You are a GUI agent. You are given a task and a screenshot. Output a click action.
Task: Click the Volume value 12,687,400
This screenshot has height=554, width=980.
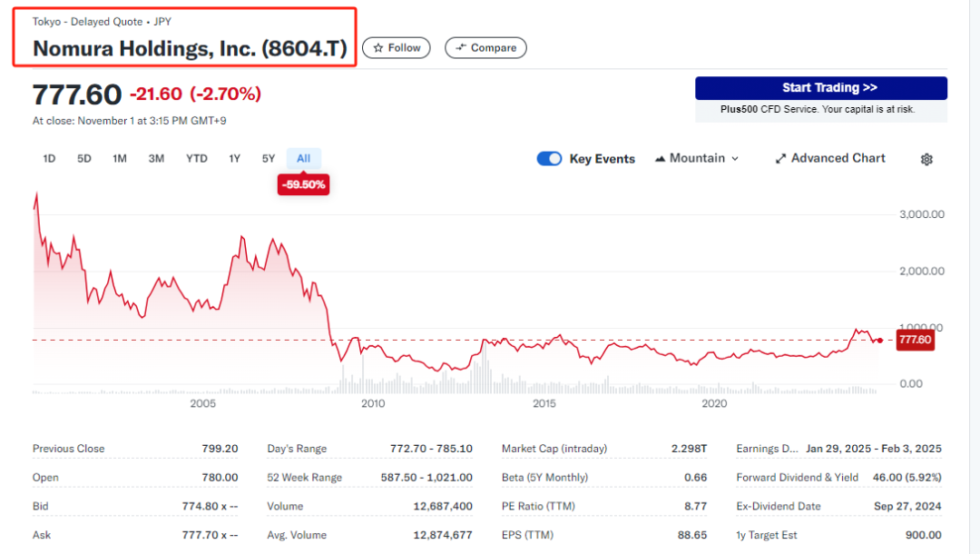443,506
